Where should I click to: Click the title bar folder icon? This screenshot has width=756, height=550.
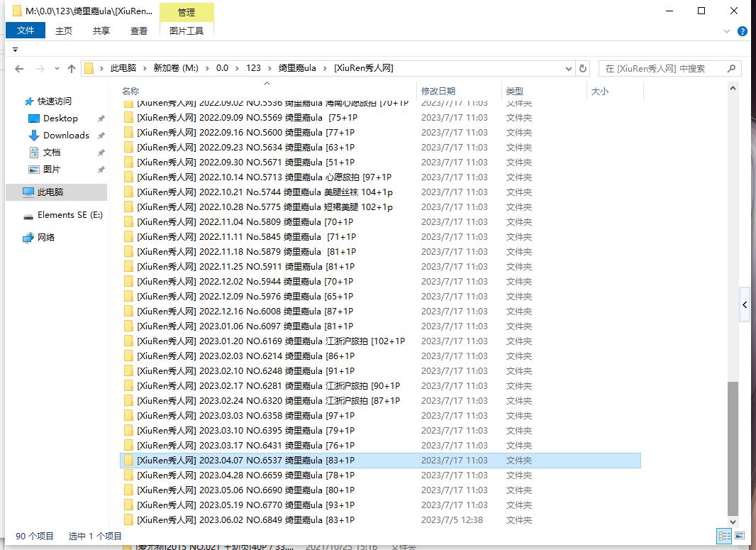pos(17,11)
